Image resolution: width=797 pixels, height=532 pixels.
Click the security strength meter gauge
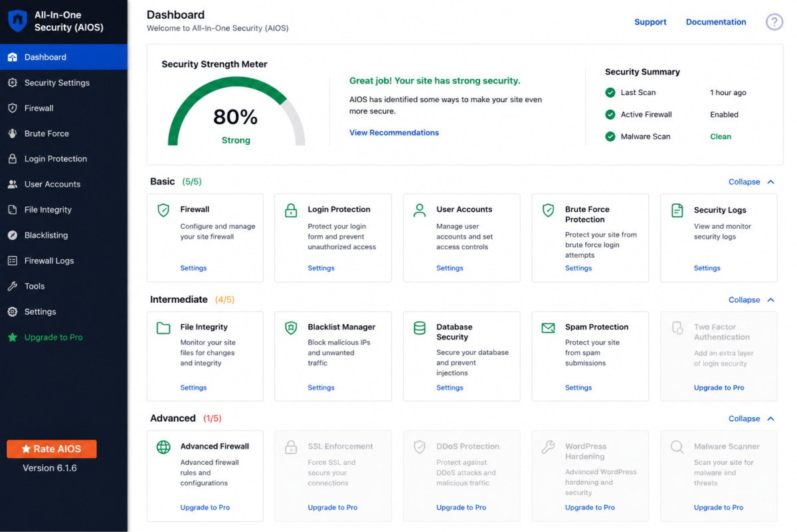click(236, 111)
